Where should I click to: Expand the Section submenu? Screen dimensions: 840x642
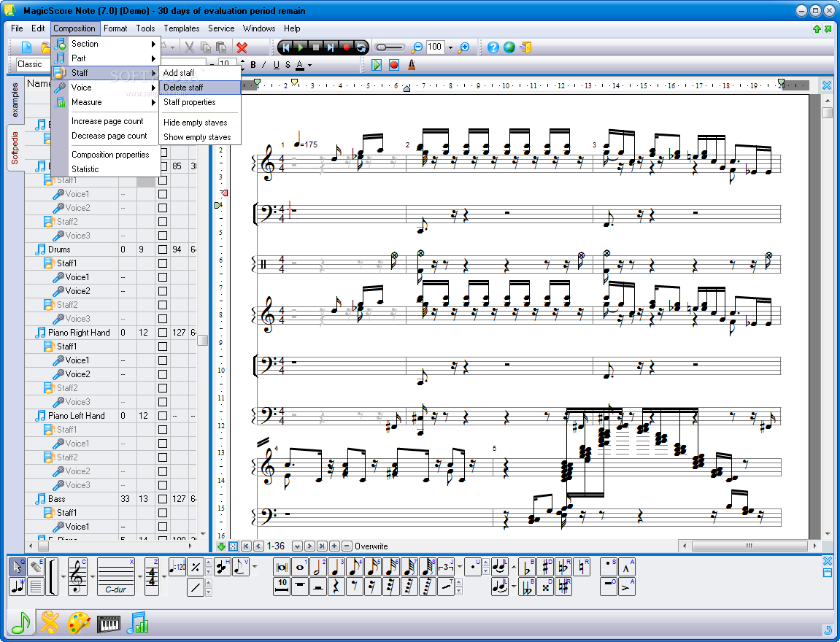[x=106, y=44]
